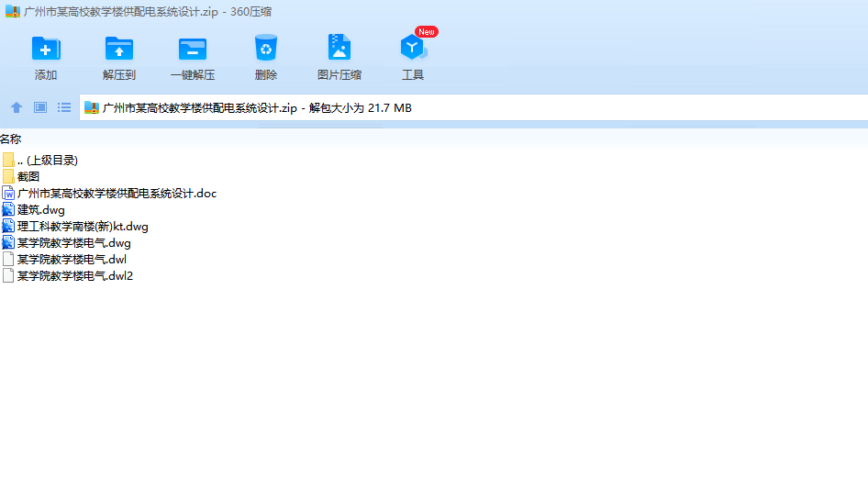
Task: Click the blank file icon of 某学院教学楼电气.dwl
Action: click(8, 259)
